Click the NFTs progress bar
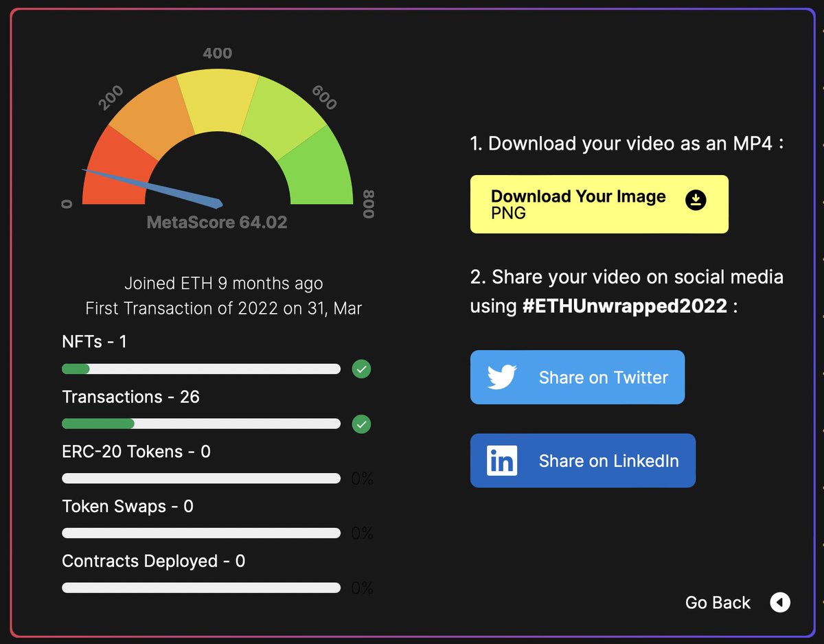This screenshot has height=644, width=824. point(201,369)
